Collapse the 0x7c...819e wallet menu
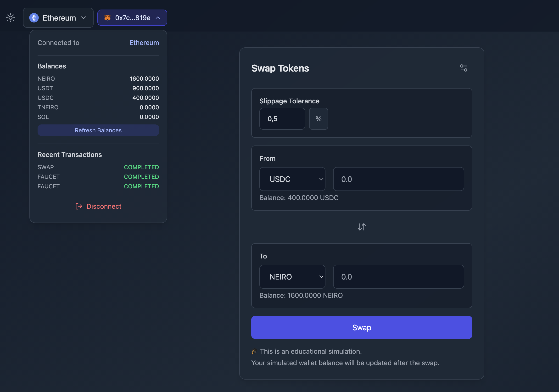The height and width of the screenshot is (392, 559). 132,18
